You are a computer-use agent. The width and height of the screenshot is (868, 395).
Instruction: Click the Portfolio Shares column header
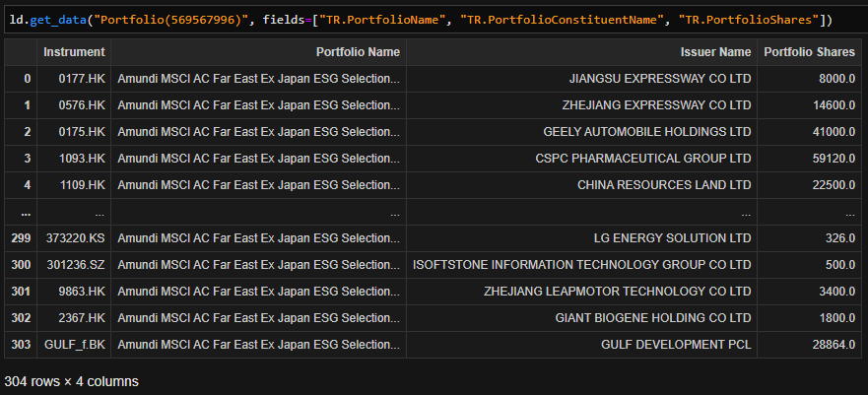[x=809, y=52]
